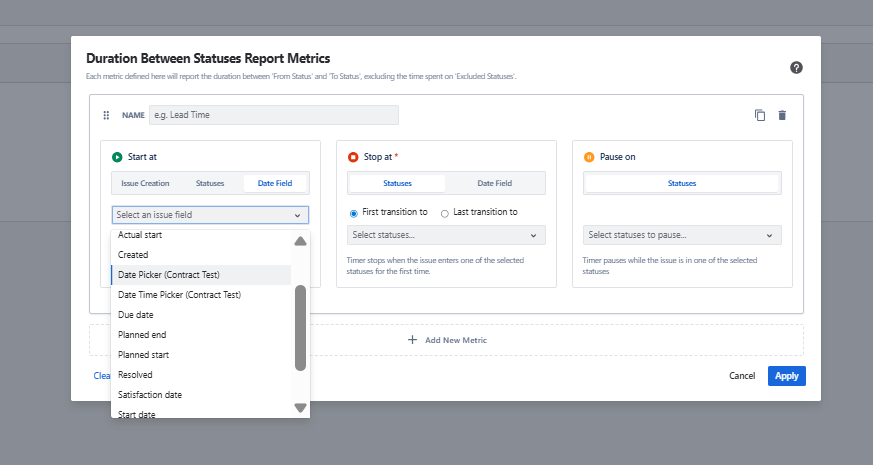Open the Select an issue field dropdown
The width and height of the screenshot is (873, 465).
pos(209,215)
